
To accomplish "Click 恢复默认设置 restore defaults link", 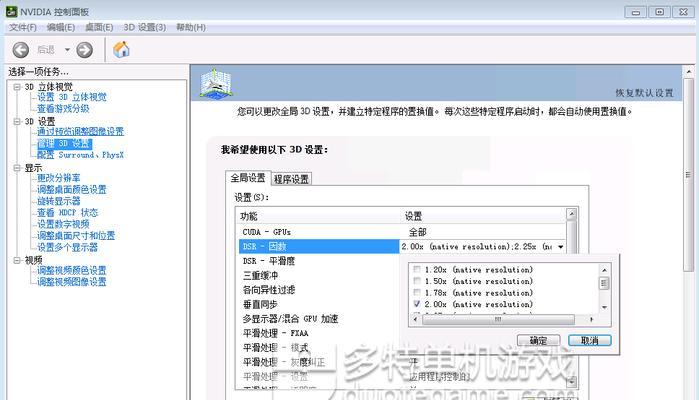I will [644, 93].
